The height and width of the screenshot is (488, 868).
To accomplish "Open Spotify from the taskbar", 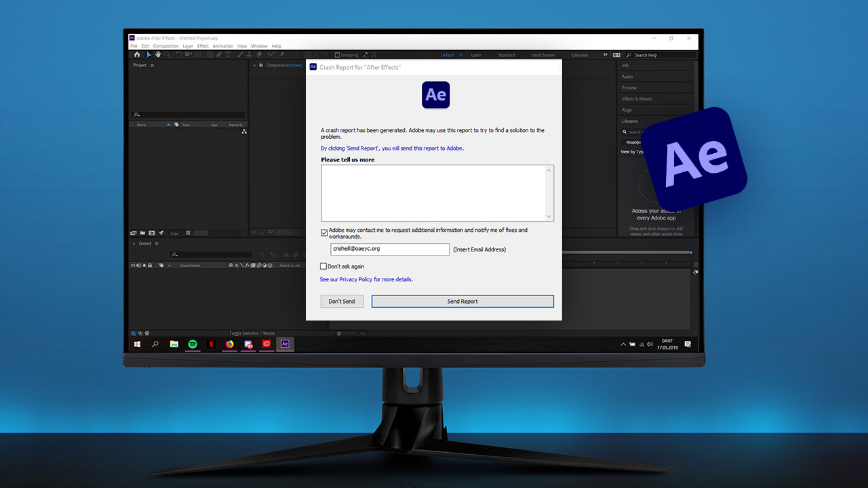I will tap(193, 344).
